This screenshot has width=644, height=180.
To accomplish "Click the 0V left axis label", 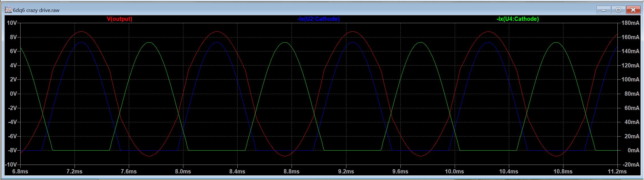I will coord(13,94).
